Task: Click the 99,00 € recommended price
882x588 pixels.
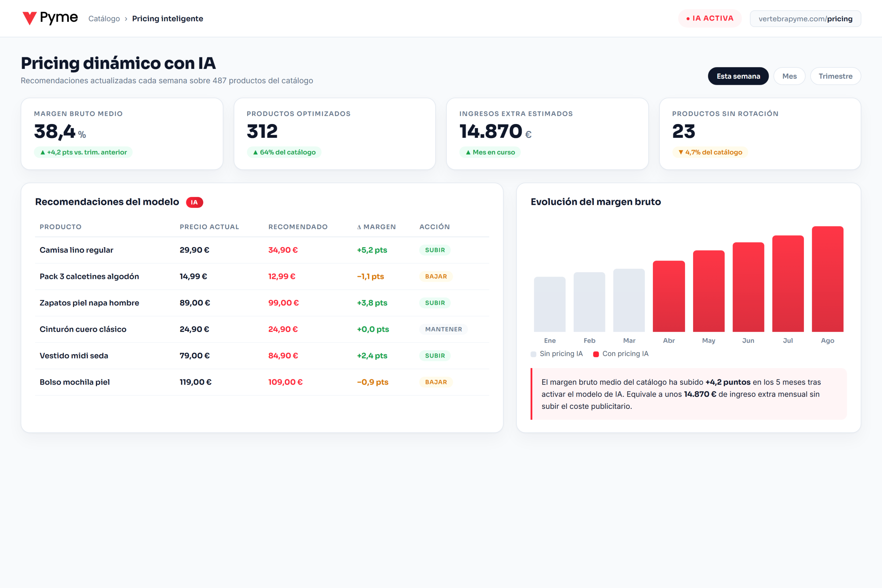Action: pyautogui.click(x=284, y=303)
